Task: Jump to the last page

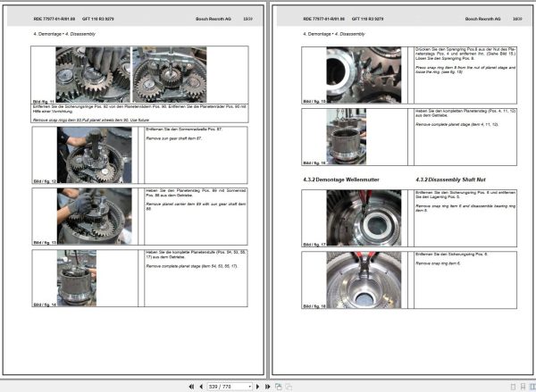Action: coord(268,387)
